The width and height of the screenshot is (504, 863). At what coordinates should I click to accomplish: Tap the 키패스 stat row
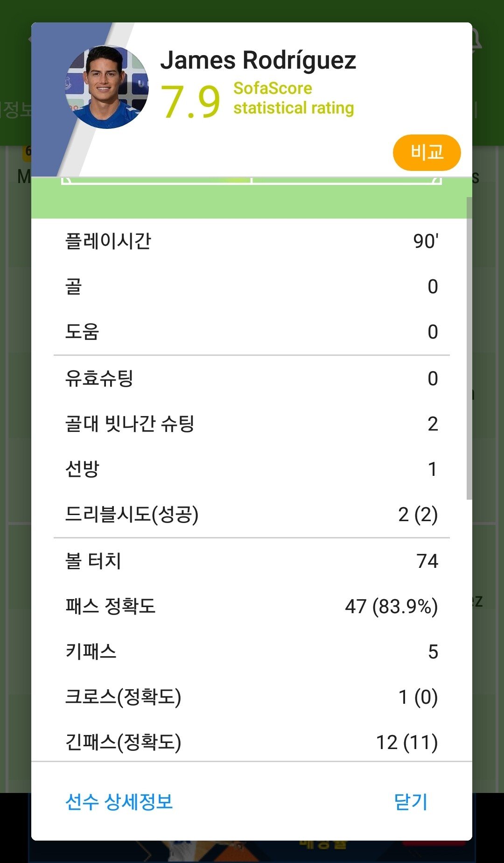point(252,651)
